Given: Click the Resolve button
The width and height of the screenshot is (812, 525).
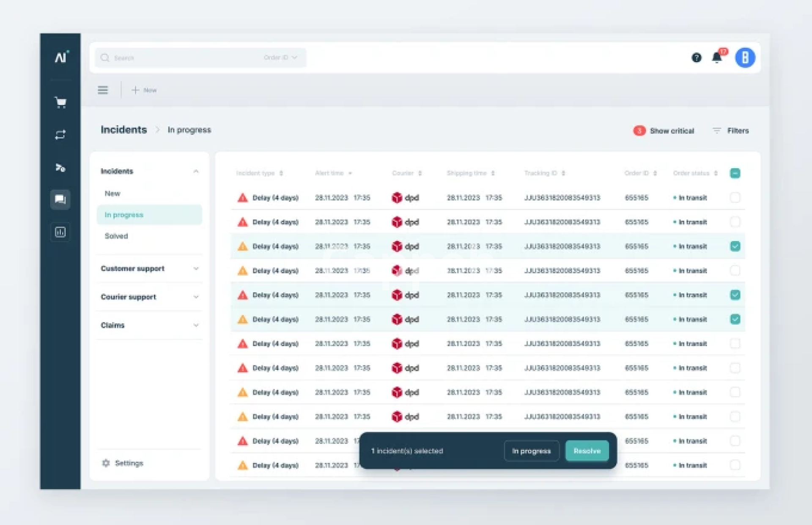Looking at the screenshot, I should [587, 451].
